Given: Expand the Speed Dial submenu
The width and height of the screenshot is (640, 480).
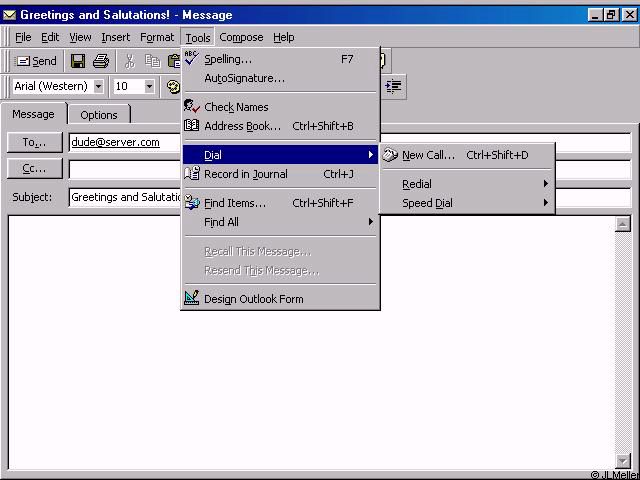Looking at the screenshot, I should (x=467, y=203).
